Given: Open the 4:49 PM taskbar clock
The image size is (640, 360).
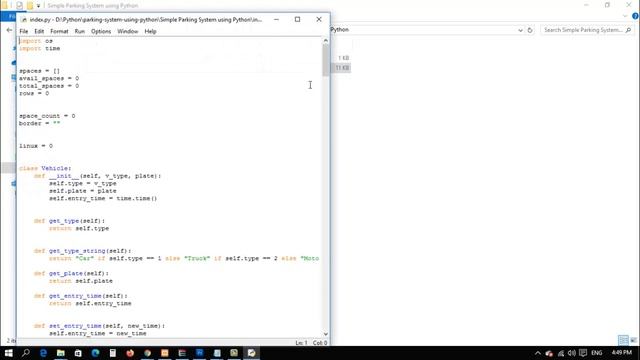Looking at the screenshot, I should (622, 352).
